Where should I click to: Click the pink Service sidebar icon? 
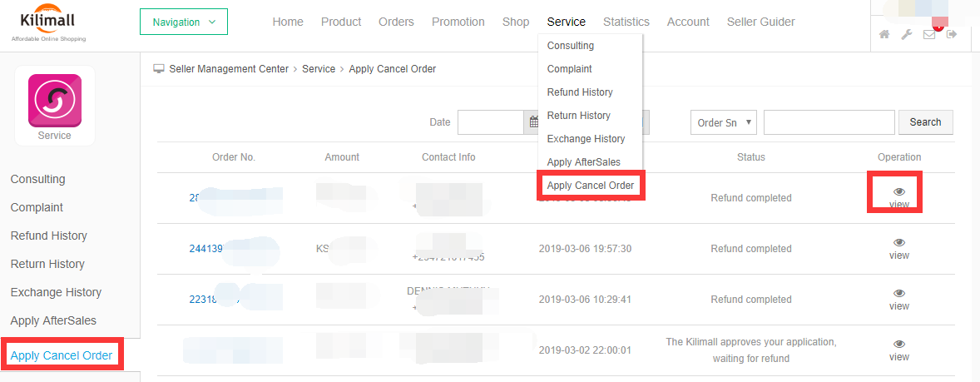click(55, 101)
